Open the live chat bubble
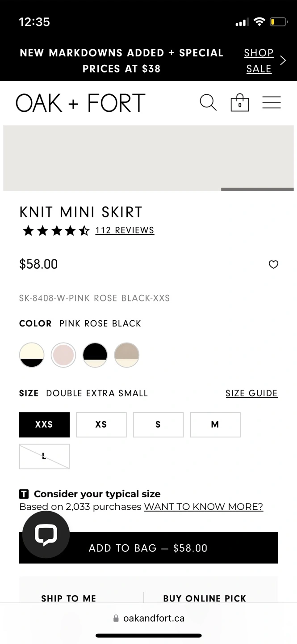Screen dimensions: 297x644 pyautogui.click(x=46, y=534)
